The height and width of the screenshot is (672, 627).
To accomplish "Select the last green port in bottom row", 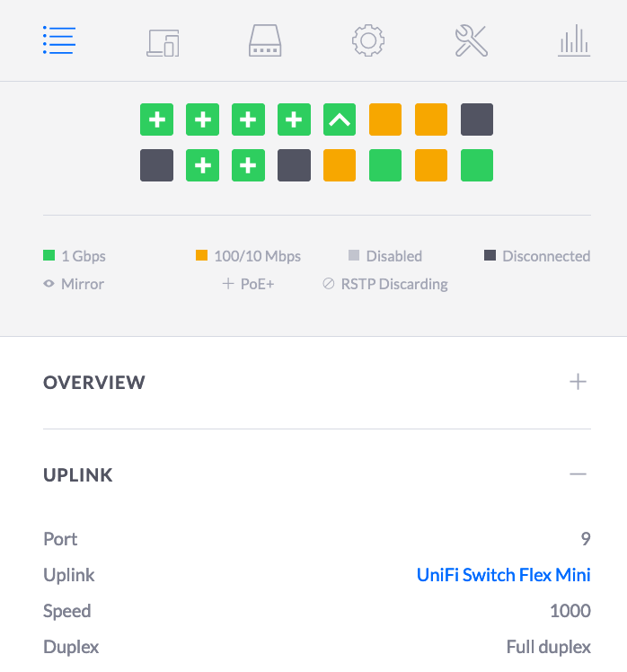I will tap(477, 165).
